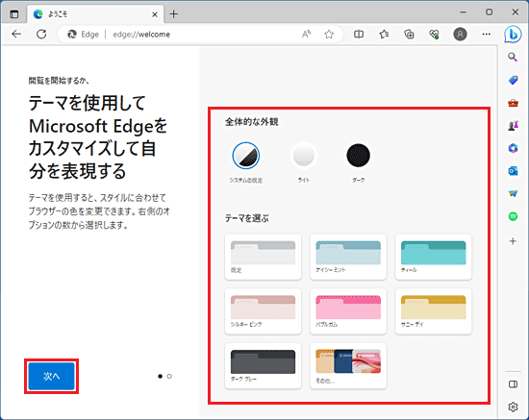This screenshot has height=420, width=529.
Task: Select first page indicator dot
Action: click(x=160, y=376)
